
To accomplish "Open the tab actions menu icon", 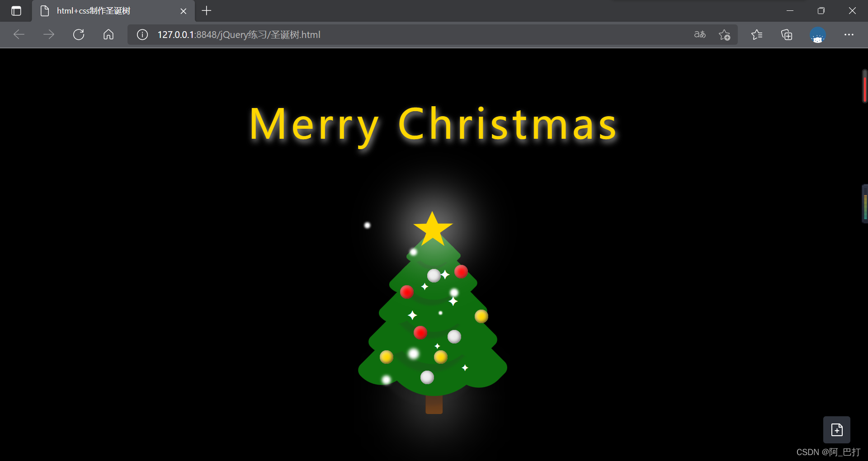I will [x=16, y=11].
